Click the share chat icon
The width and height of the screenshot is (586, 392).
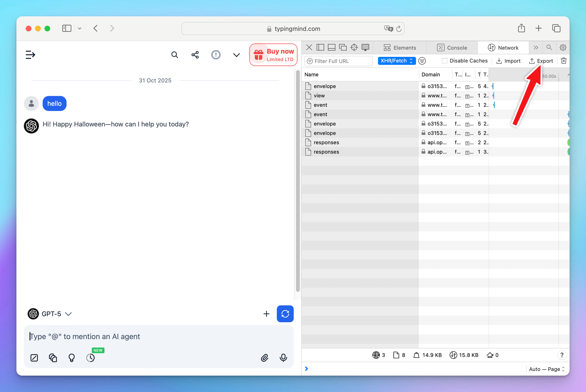[195, 55]
